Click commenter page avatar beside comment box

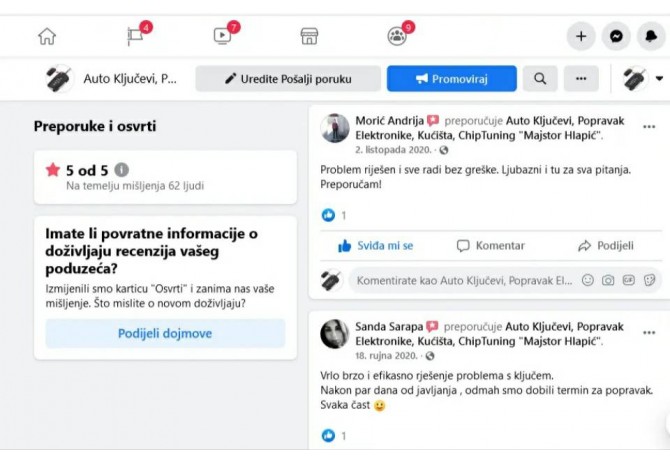tap(331, 281)
